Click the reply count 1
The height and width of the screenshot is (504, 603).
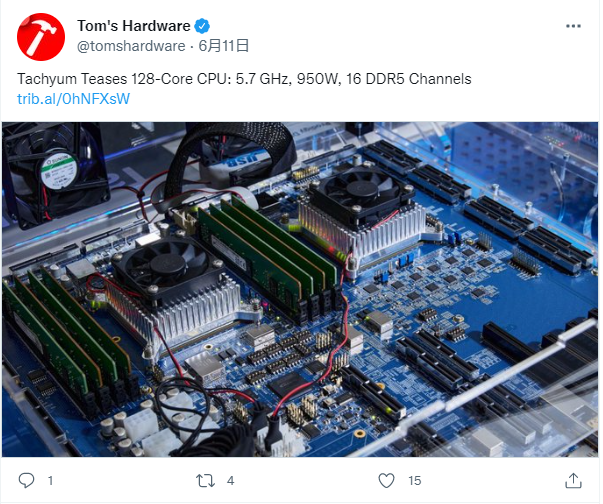50,481
